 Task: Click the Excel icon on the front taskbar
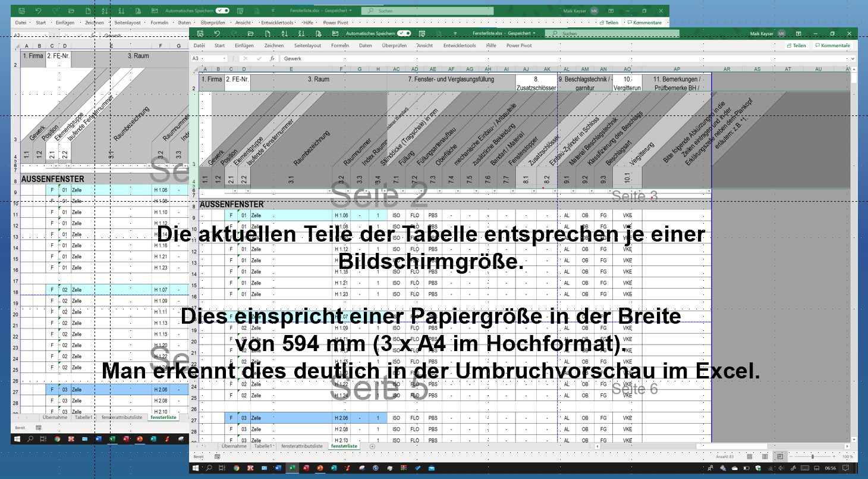[293, 468]
